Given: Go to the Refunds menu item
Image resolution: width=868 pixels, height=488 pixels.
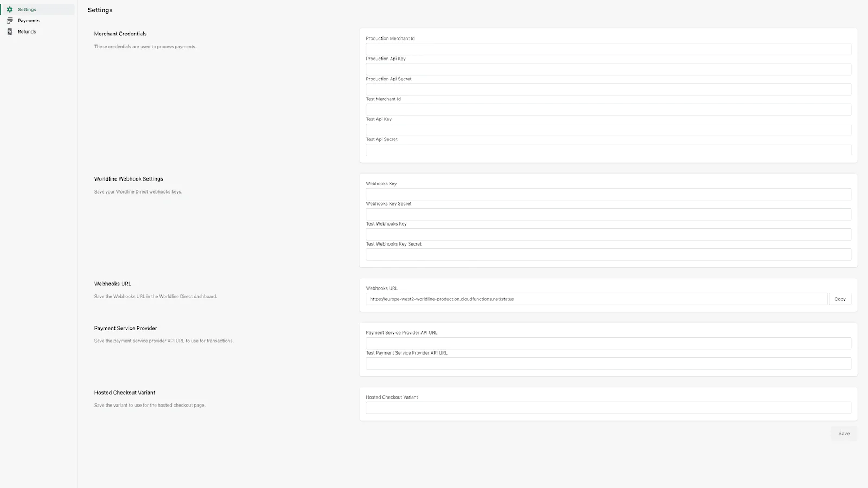Looking at the screenshot, I should [x=38, y=31].
